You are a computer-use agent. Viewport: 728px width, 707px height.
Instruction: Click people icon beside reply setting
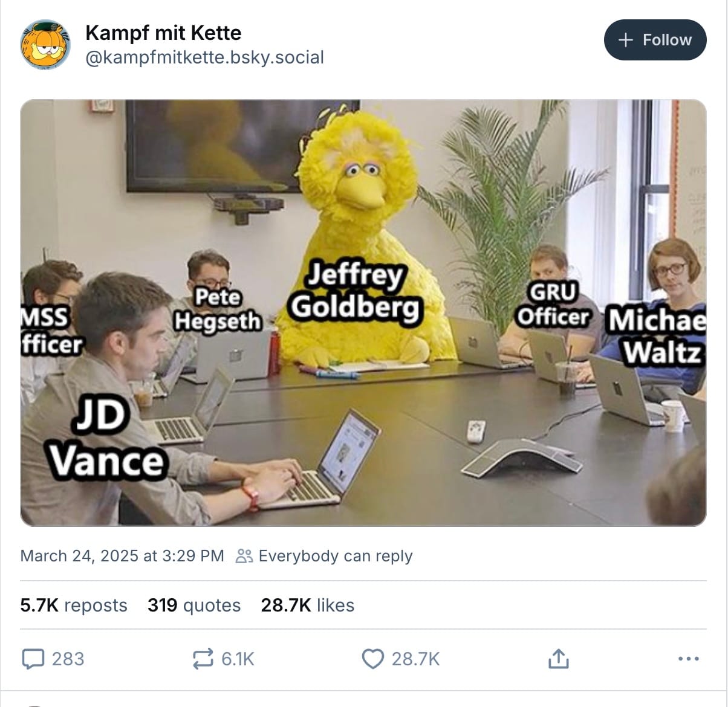pyautogui.click(x=244, y=556)
